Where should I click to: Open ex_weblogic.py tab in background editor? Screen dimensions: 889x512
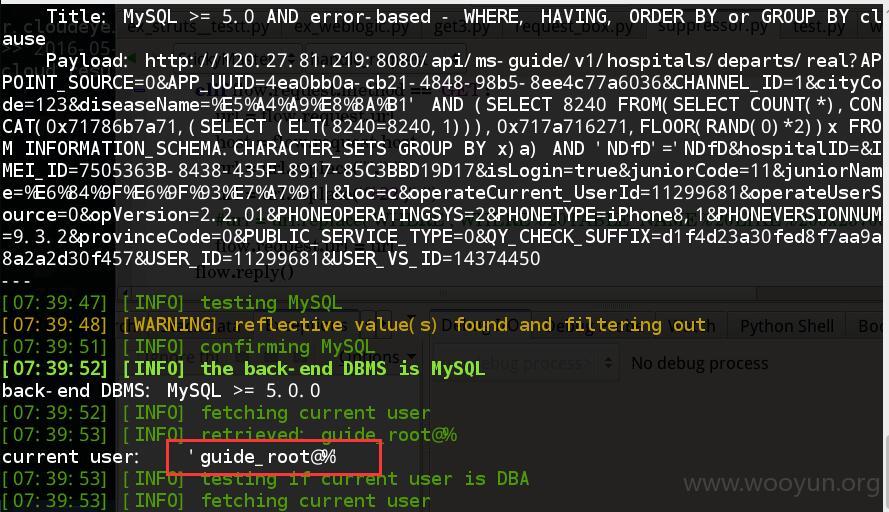pyautogui.click(x=352, y=27)
